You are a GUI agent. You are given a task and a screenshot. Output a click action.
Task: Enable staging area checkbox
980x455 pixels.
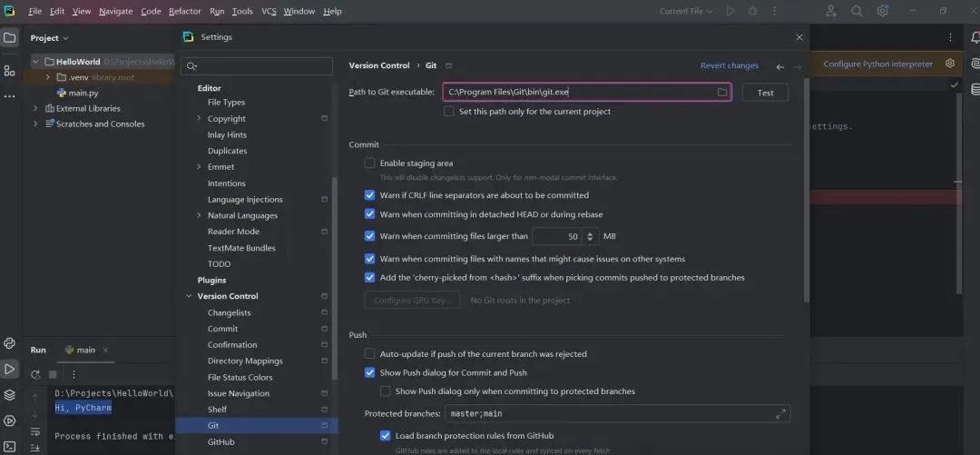coord(370,163)
